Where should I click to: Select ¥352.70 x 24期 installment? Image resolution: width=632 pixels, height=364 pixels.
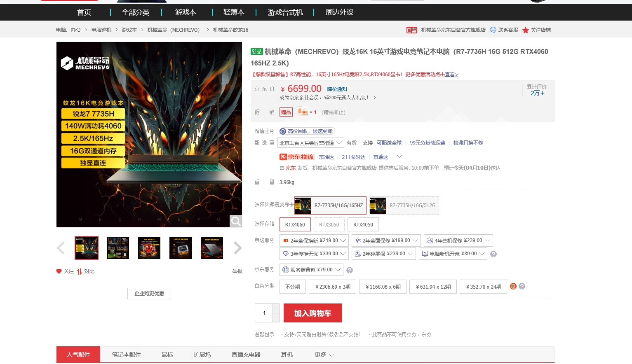point(484,287)
